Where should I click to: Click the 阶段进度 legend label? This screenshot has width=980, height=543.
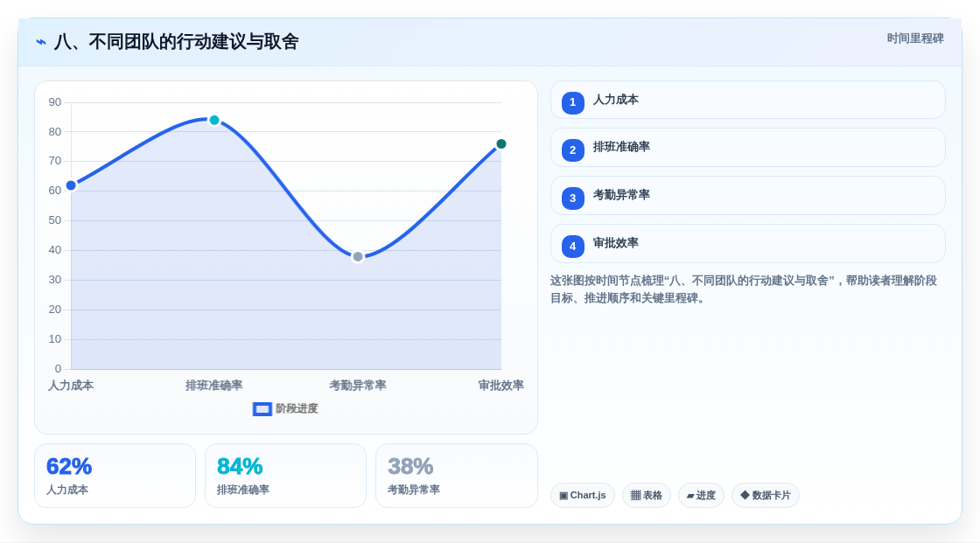pos(297,408)
